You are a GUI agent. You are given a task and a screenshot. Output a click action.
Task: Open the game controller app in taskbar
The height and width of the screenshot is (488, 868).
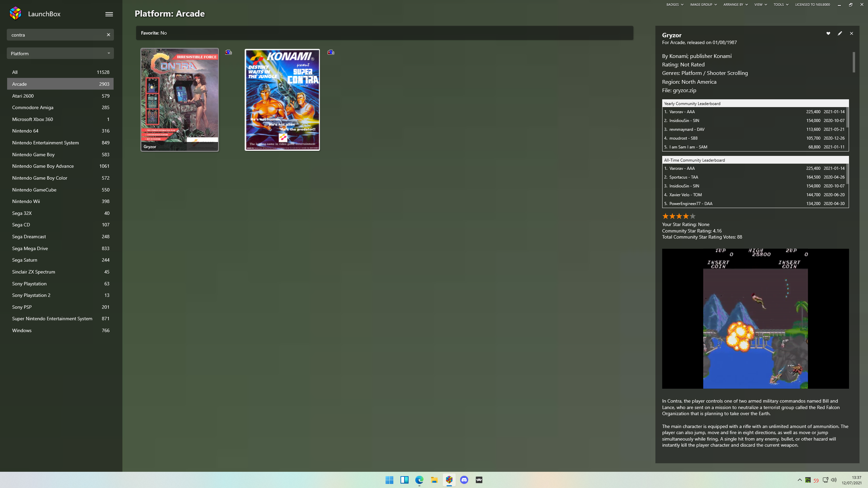coord(479,480)
